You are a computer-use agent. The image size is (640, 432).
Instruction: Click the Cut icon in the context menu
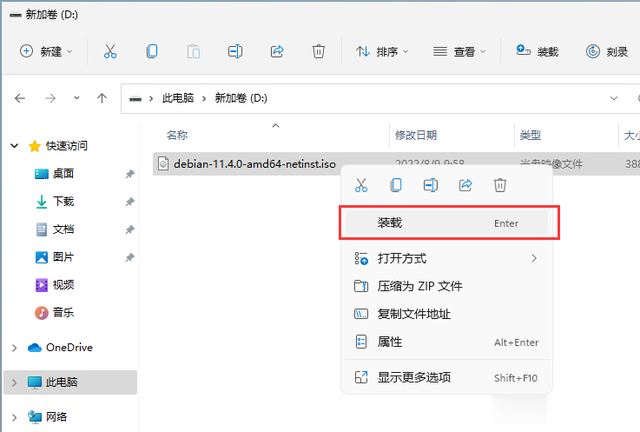pyautogui.click(x=361, y=185)
